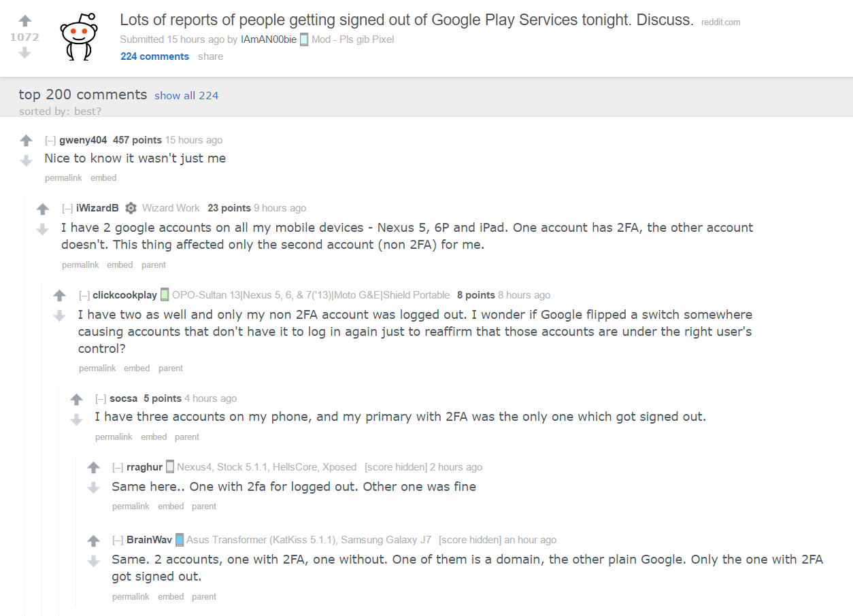The width and height of the screenshot is (853, 616).
Task: Collapse gweny404's comment thread
Action: [x=50, y=140]
